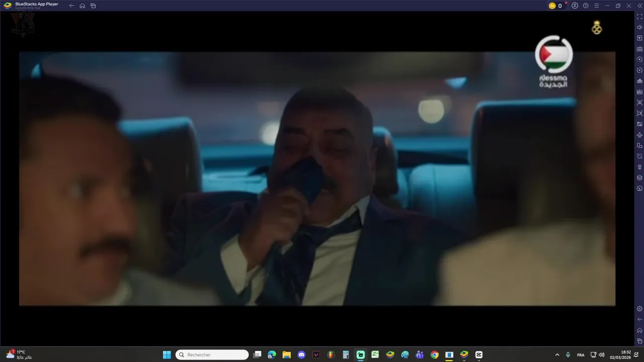
Task: Open the clock showing 18:32
Action: [x=621, y=354]
